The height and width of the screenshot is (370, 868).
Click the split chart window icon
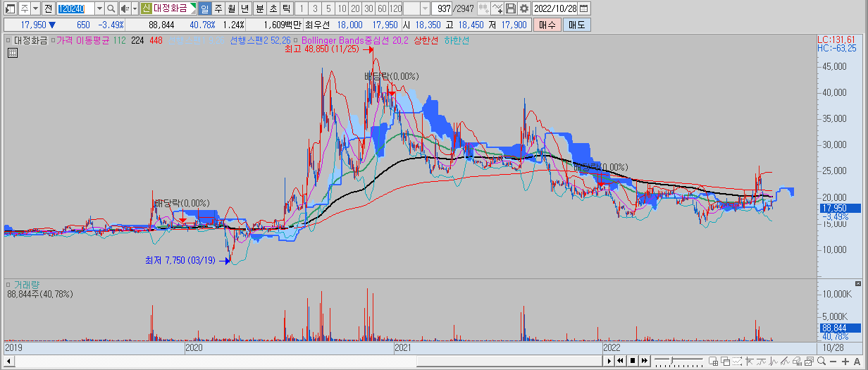click(713, 362)
